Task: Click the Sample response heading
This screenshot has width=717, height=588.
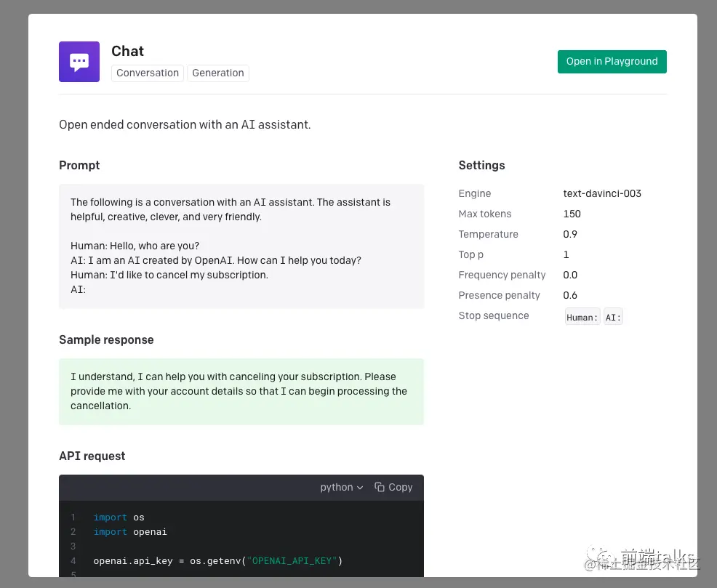Action: pyautogui.click(x=106, y=340)
